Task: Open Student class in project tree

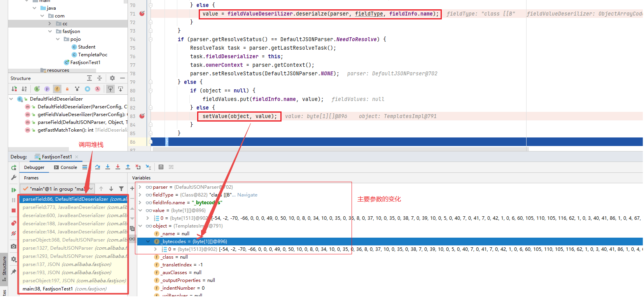Action: point(83,47)
